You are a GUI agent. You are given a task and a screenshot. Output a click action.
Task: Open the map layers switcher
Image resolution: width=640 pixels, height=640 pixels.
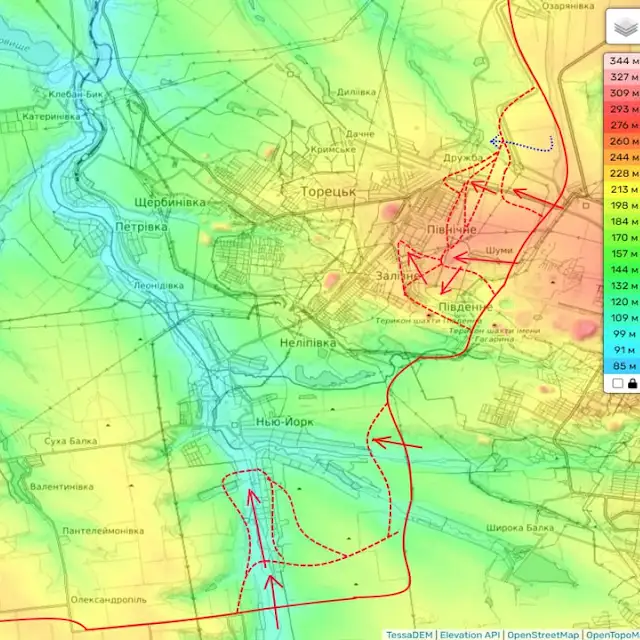coord(620,30)
